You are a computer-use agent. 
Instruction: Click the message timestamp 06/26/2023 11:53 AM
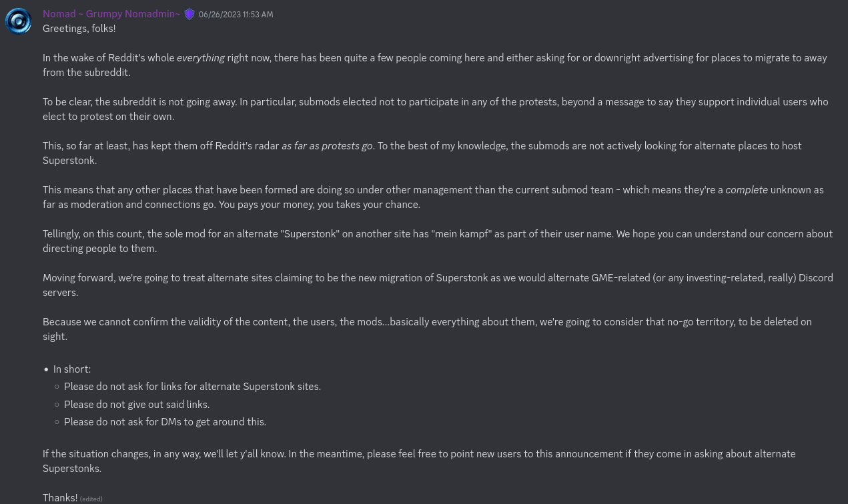[236, 15]
